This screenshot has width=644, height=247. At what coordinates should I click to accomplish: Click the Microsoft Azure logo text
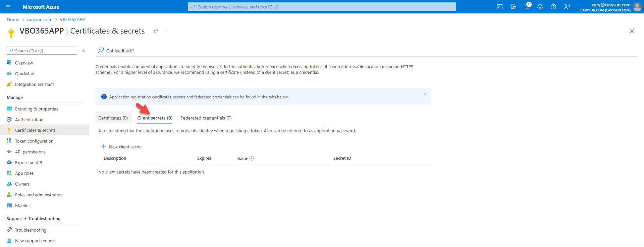[x=41, y=7]
